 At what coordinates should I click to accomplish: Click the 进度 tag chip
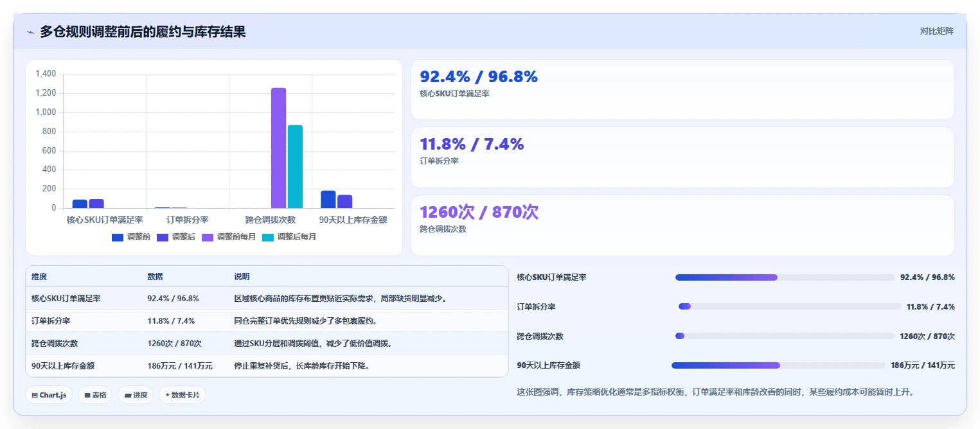[135, 395]
